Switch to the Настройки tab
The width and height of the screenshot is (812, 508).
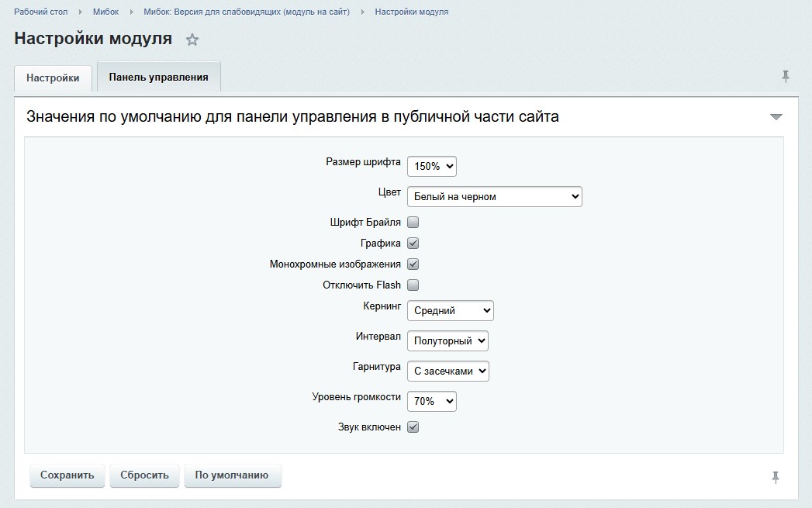(x=52, y=78)
